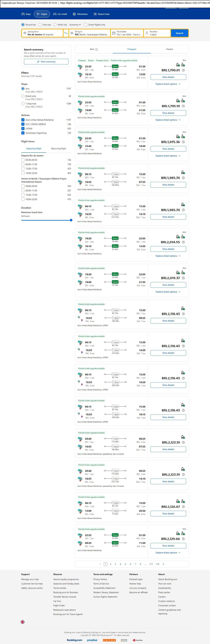Click the UK flag language icon

click(22, 622)
